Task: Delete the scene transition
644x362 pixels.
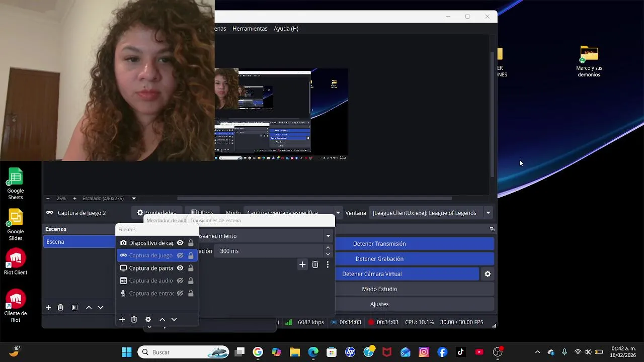Action: click(x=315, y=264)
